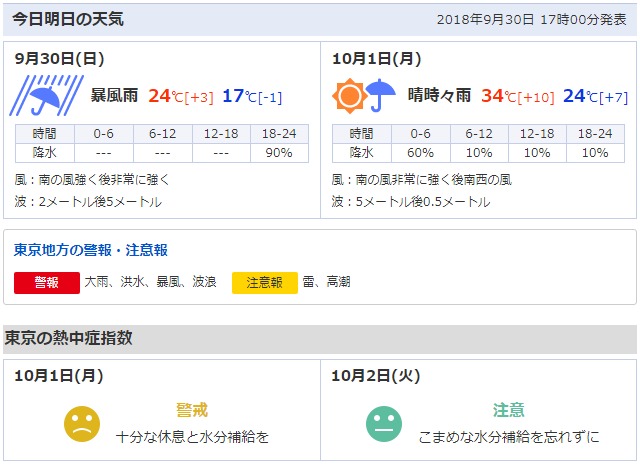Click the green neutral face heat index icon
The width and height of the screenshot is (640, 465).
(382, 423)
